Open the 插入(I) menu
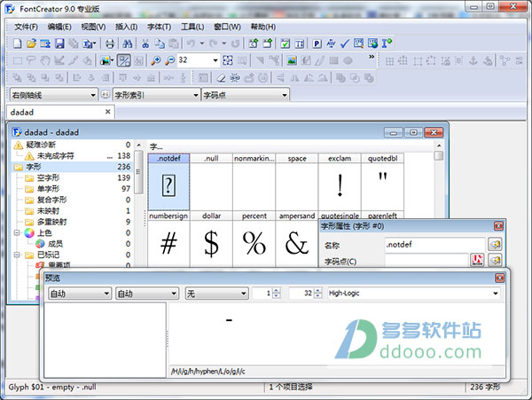 (x=126, y=27)
